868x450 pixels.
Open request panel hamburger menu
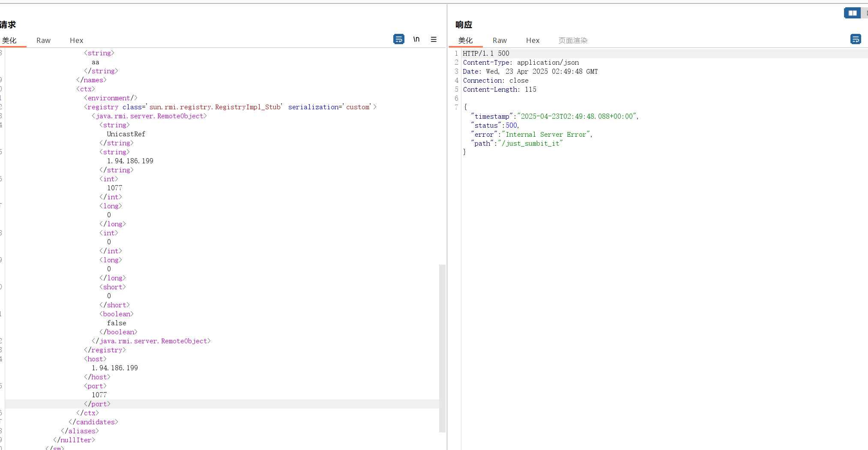[x=434, y=39]
